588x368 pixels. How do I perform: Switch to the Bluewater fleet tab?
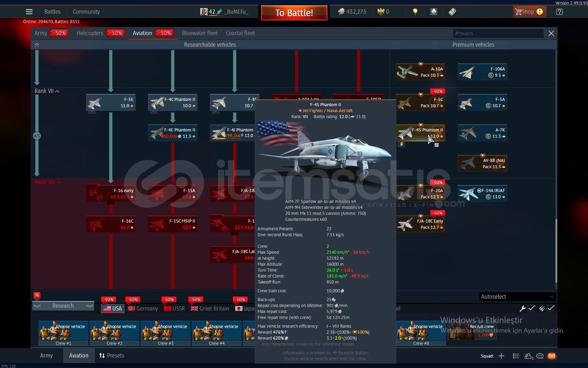point(199,33)
